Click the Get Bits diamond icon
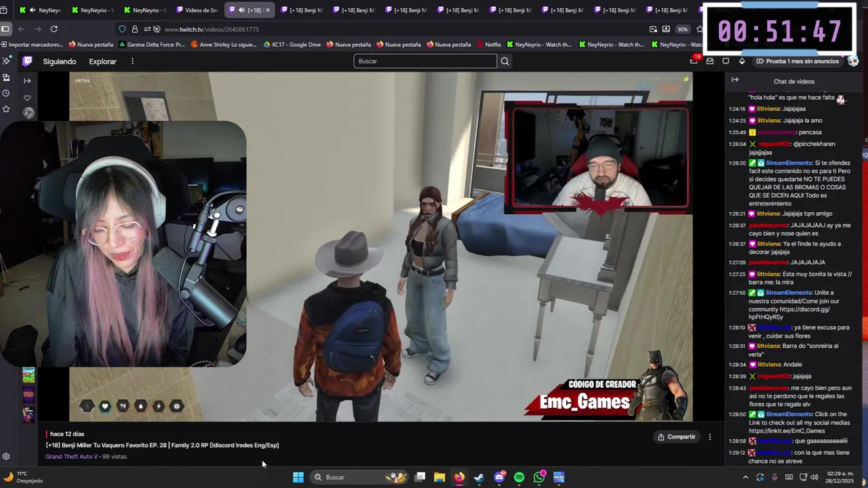 [742, 61]
